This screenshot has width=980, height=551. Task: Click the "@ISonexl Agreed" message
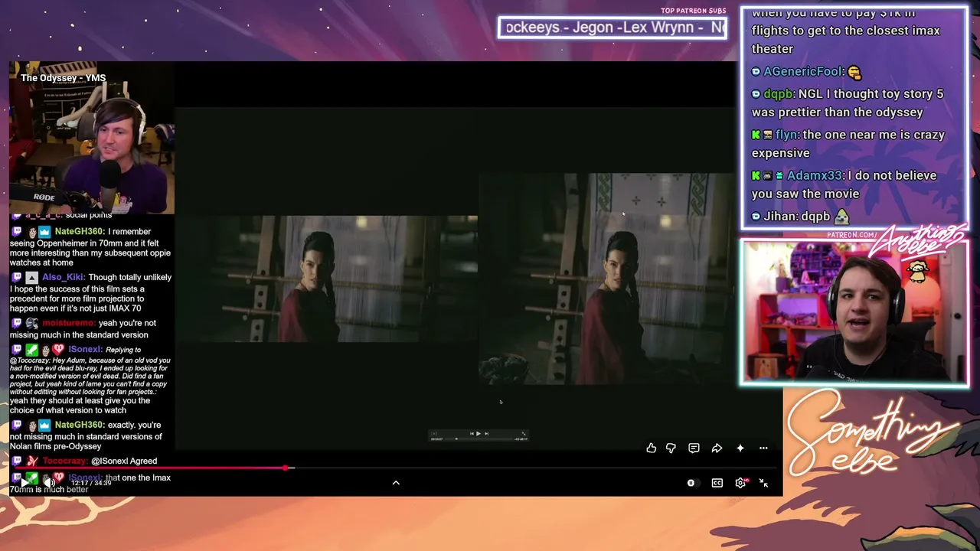(x=124, y=461)
